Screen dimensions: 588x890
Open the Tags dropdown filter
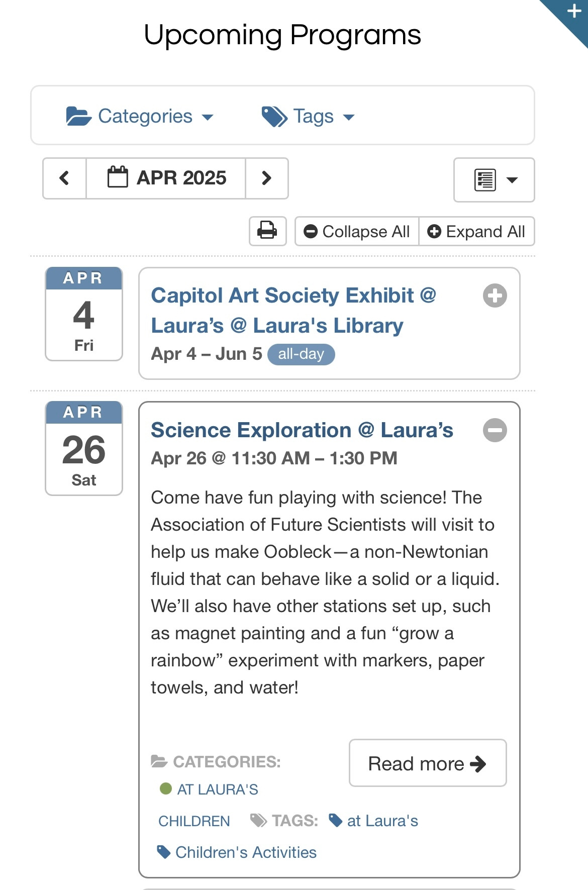[x=308, y=116]
